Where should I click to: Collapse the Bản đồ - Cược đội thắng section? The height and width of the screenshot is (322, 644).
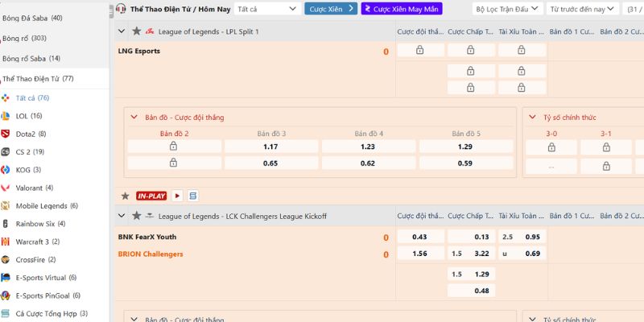click(x=134, y=118)
